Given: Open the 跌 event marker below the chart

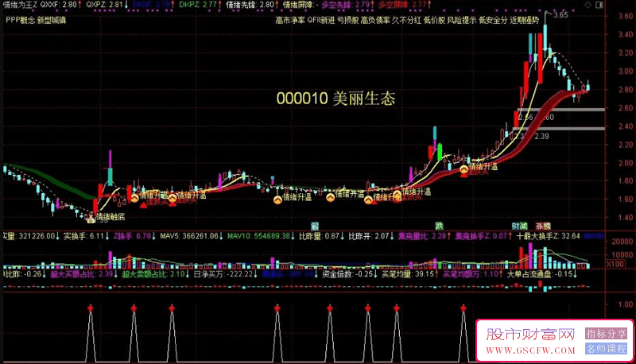Looking at the screenshot, I should (439, 226).
